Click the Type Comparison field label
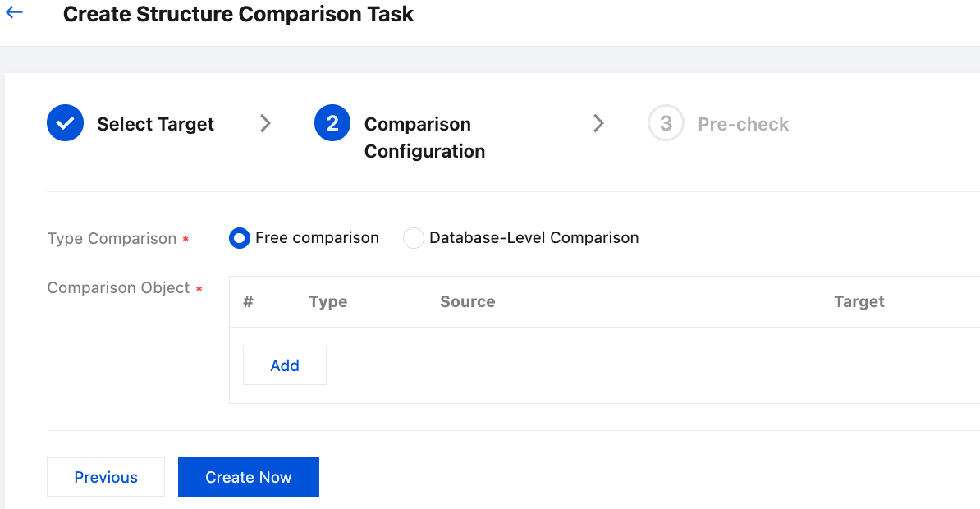The image size is (980, 509). click(x=112, y=239)
